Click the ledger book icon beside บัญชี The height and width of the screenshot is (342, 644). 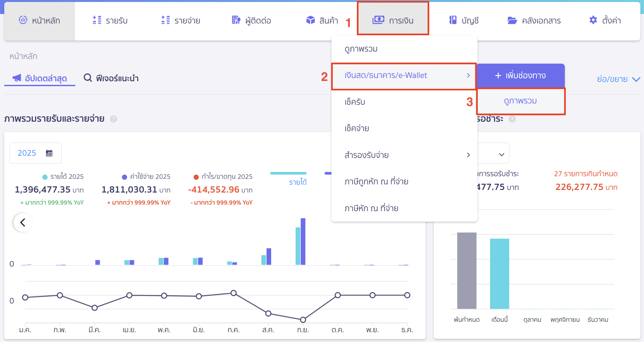point(453,20)
